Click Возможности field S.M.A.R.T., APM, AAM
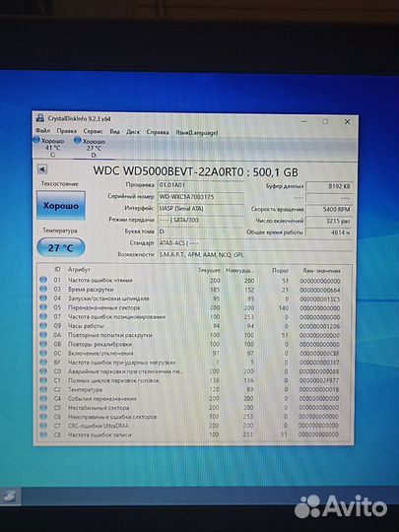Image resolution: width=399 pixels, height=532 pixels. [255, 255]
